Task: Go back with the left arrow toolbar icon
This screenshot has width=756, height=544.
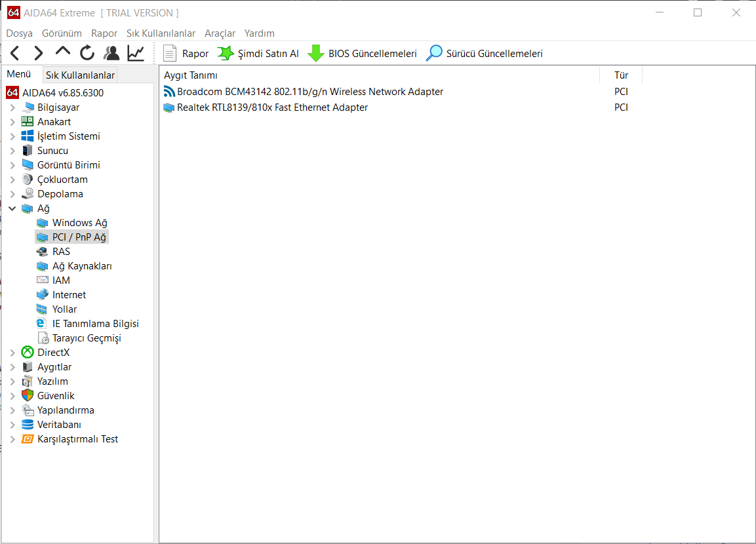Action: point(15,53)
